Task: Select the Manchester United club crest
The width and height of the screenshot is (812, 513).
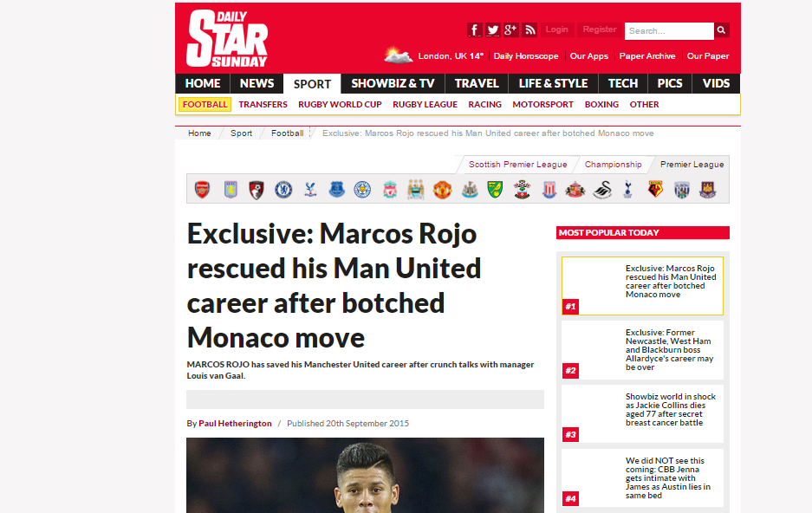Action: click(x=442, y=190)
